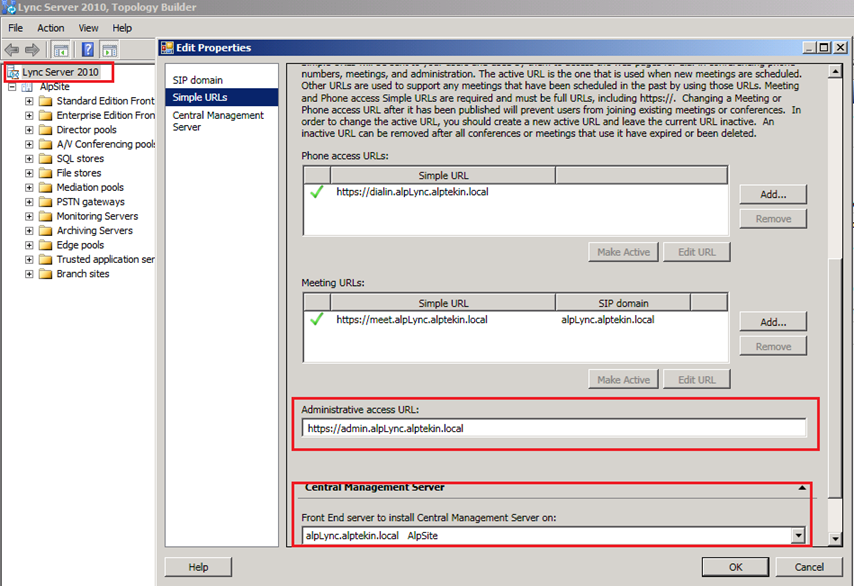This screenshot has width=854, height=586.
Task: Click the Mediation pools folder icon
Action: (46, 187)
